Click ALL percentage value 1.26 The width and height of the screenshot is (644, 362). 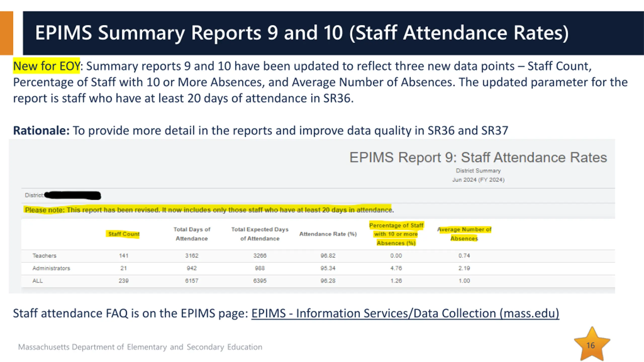396,281
